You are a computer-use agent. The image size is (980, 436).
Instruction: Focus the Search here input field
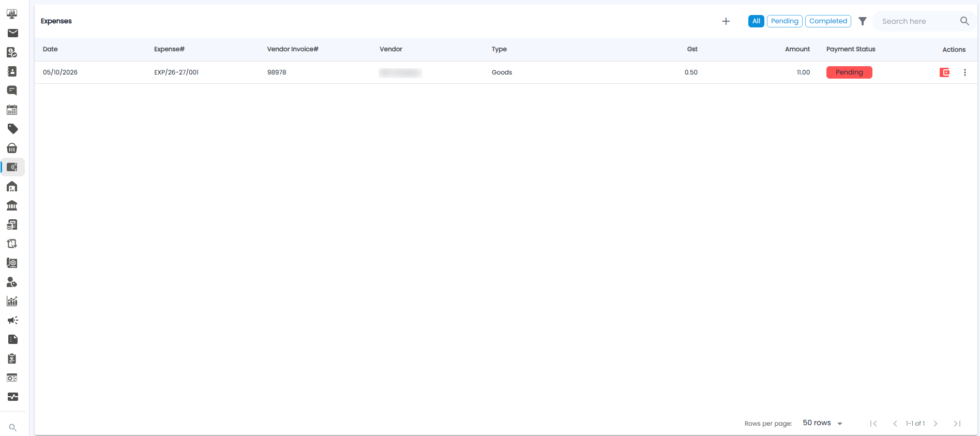tap(918, 21)
